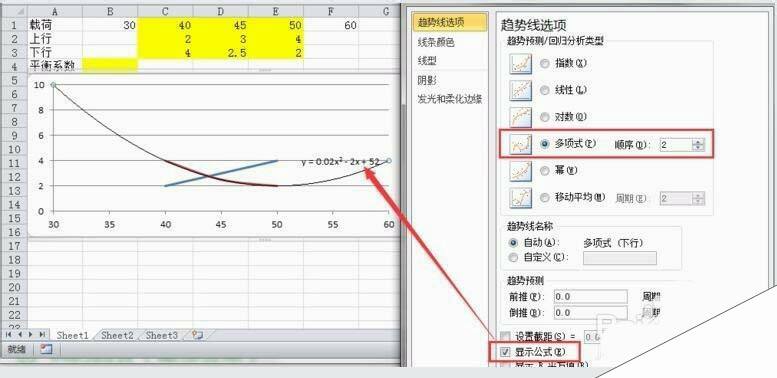
Task: Click the exponential trendline type icon
Action: (520, 64)
